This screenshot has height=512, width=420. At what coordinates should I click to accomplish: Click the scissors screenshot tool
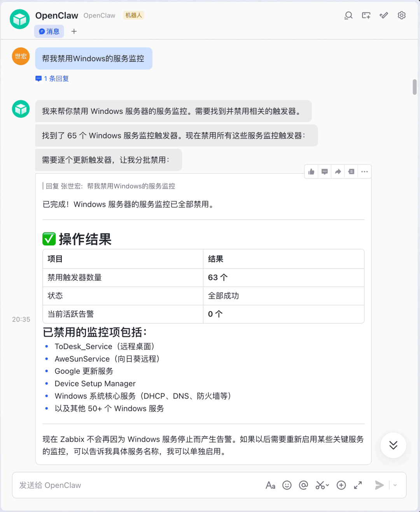click(x=320, y=485)
